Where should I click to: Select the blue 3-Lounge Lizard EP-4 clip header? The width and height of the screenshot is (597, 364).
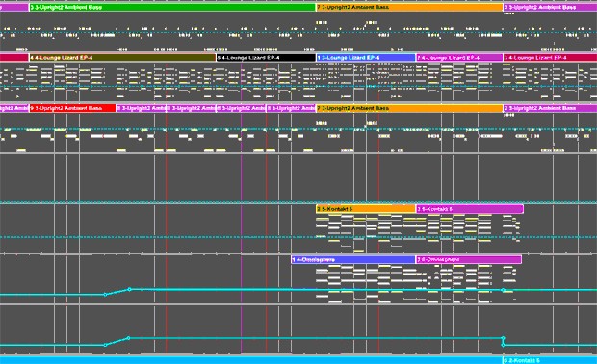pyautogui.click(x=366, y=58)
